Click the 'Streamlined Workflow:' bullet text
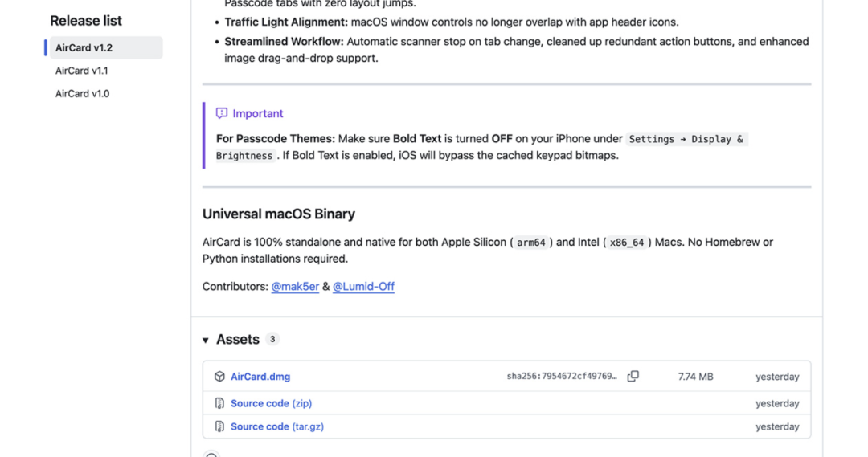This screenshot has width=868, height=457. click(x=284, y=42)
